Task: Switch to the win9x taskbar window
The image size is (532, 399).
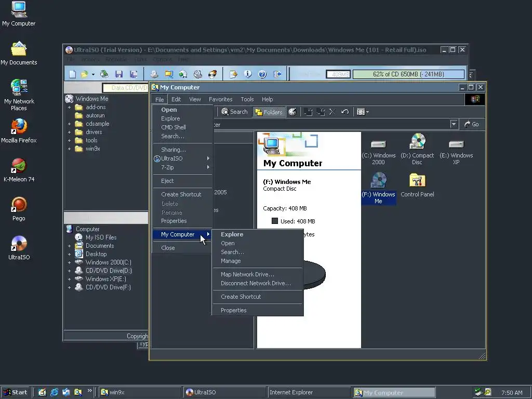Action: coord(140,392)
